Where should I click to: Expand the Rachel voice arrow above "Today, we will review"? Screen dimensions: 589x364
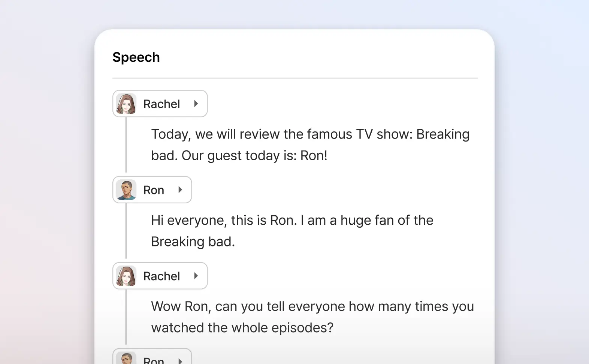[x=196, y=104]
